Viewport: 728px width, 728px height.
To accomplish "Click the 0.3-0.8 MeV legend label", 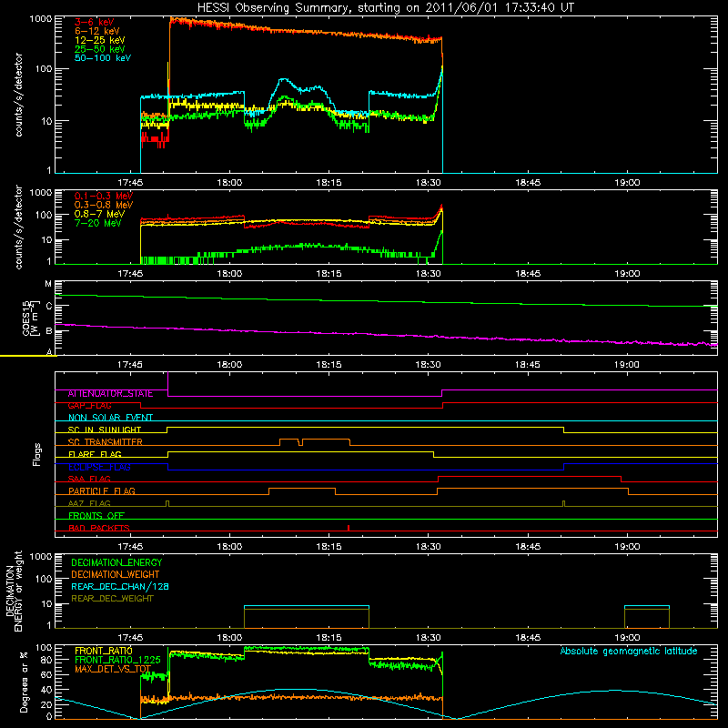I will [104, 205].
